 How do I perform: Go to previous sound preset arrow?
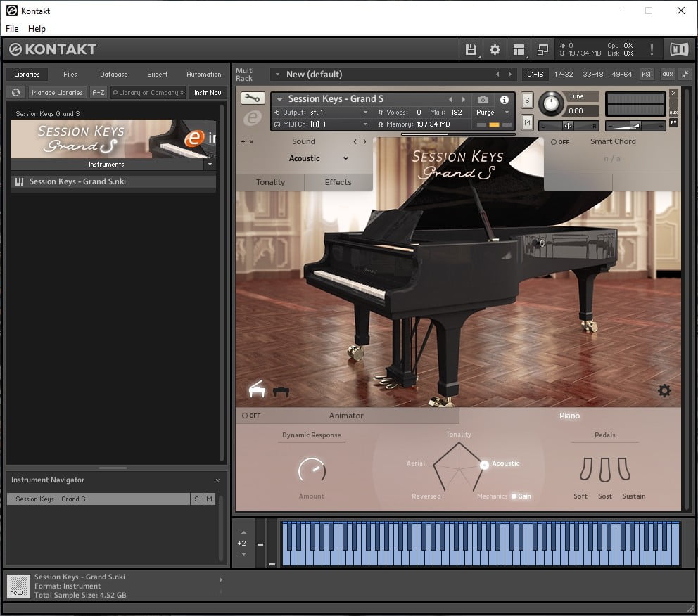pyautogui.click(x=355, y=141)
